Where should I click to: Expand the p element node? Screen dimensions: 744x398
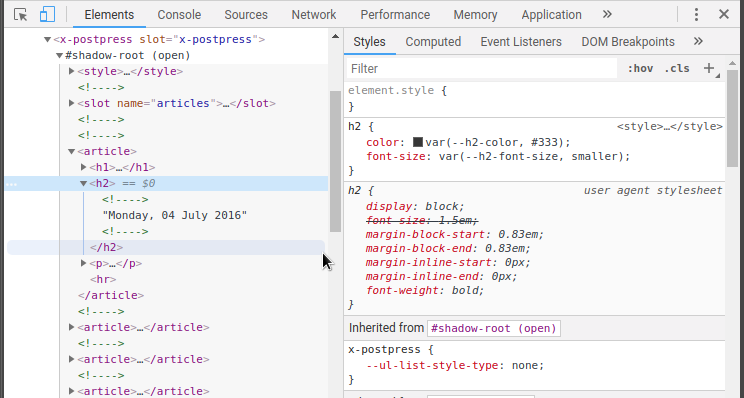pyautogui.click(x=83, y=263)
